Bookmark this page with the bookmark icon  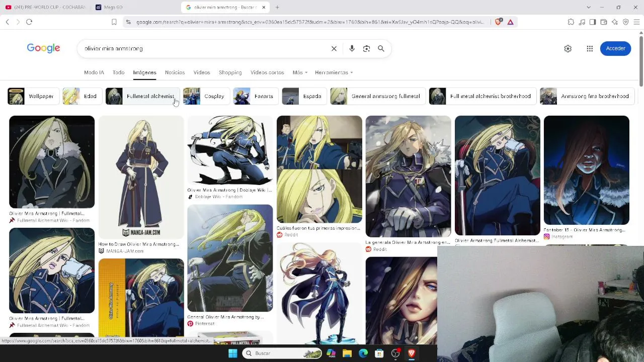114,22
